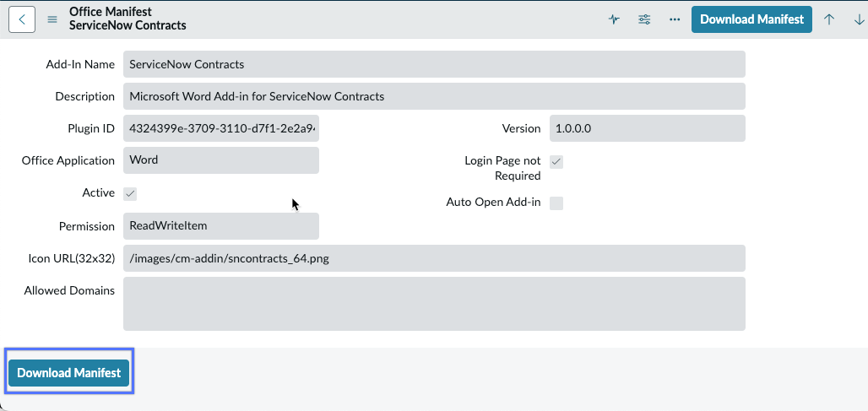Screen dimensions: 868x411
Task: Click the Download Manifest button in header
Action: pyautogui.click(x=751, y=19)
